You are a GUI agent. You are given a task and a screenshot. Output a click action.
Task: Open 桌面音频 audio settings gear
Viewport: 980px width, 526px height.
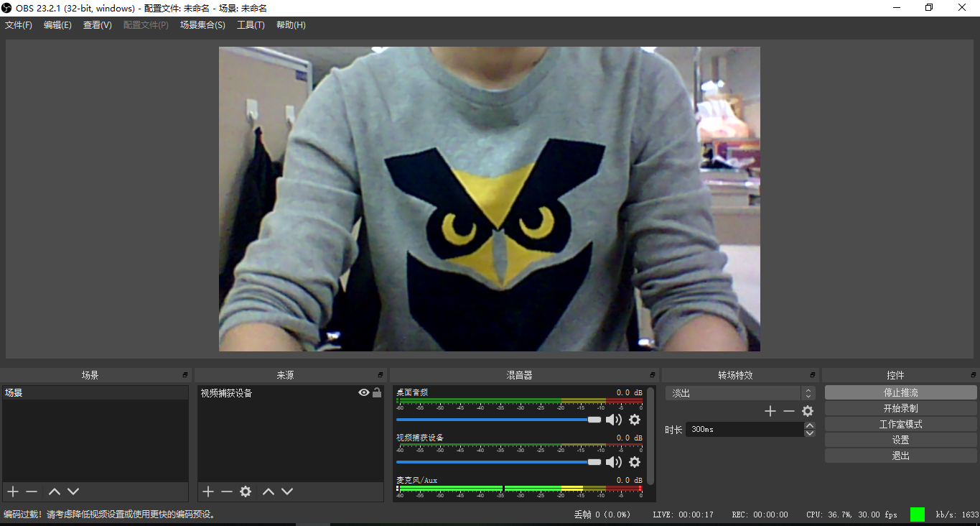[635, 420]
